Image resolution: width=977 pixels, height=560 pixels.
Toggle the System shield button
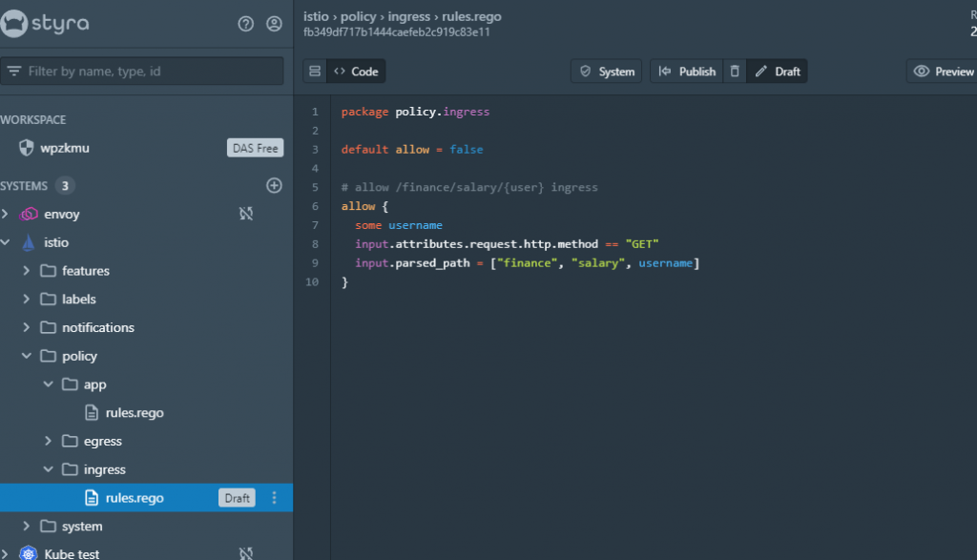click(x=606, y=71)
